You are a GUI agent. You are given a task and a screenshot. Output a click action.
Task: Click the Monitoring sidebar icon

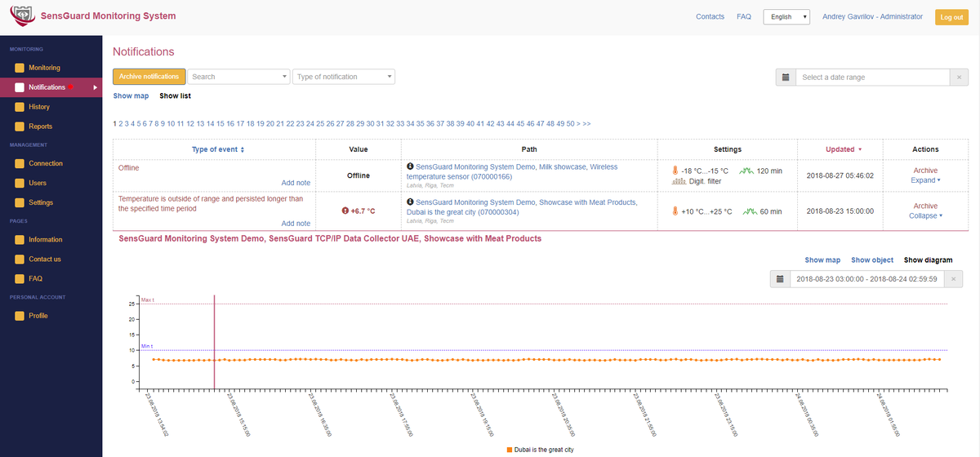click(20, 68)
